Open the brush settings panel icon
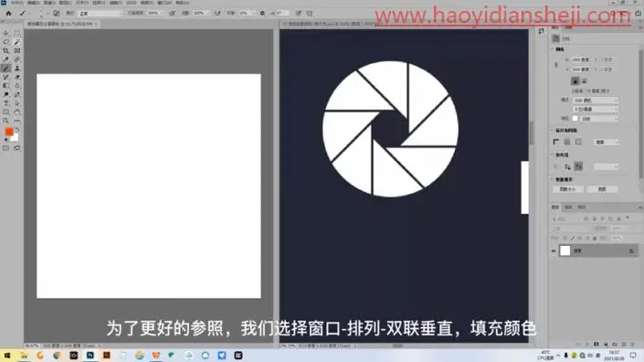 click(57, 13)
